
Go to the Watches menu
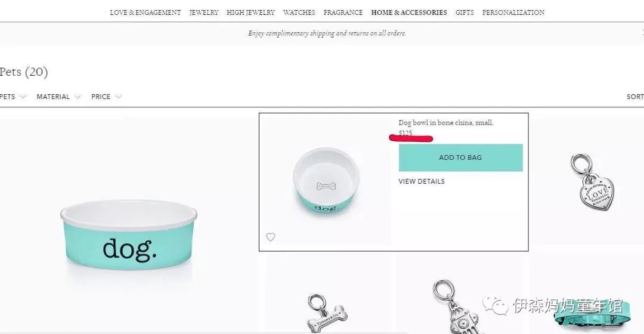pos(299,13)
